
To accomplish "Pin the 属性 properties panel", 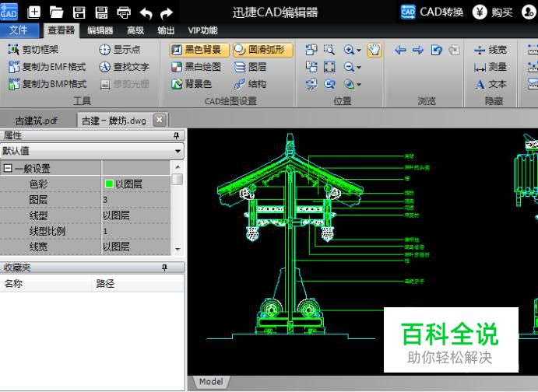I will [x=177, y=135].
